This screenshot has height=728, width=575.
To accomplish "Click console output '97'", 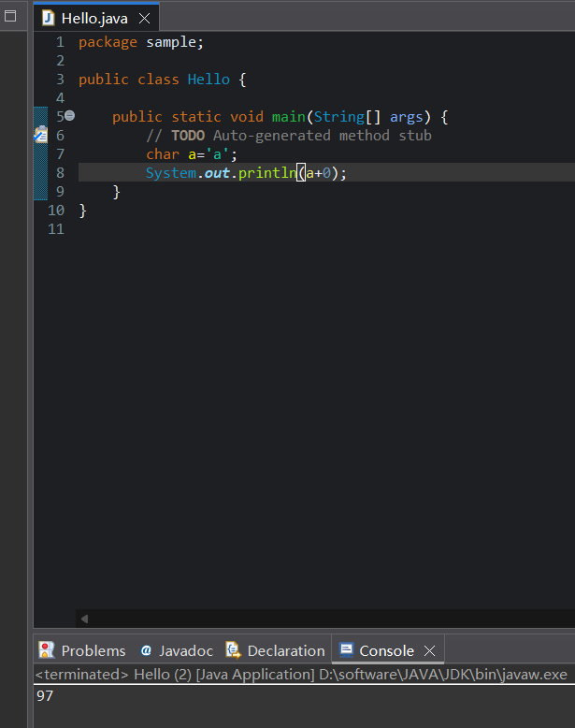I will coord(45,695).
